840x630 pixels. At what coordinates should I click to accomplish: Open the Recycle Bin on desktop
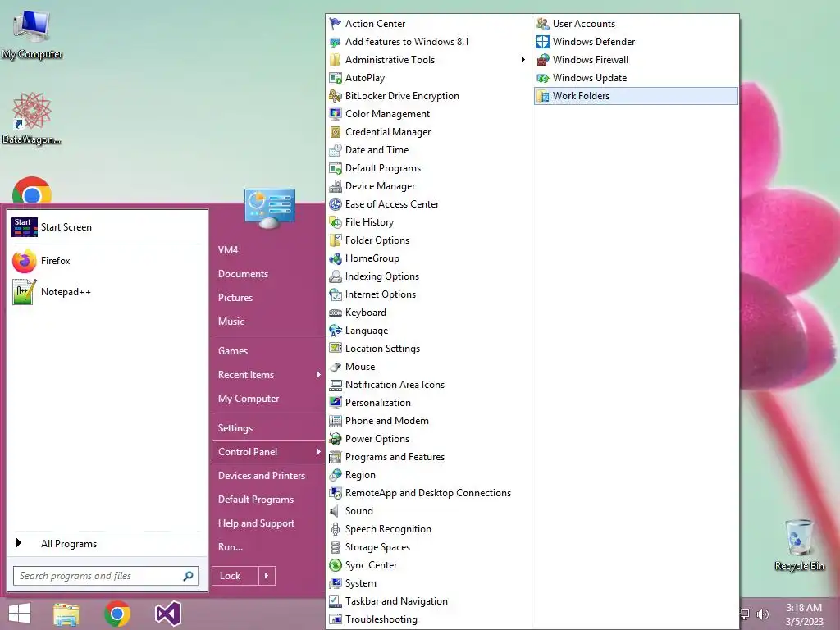[799, 545]
